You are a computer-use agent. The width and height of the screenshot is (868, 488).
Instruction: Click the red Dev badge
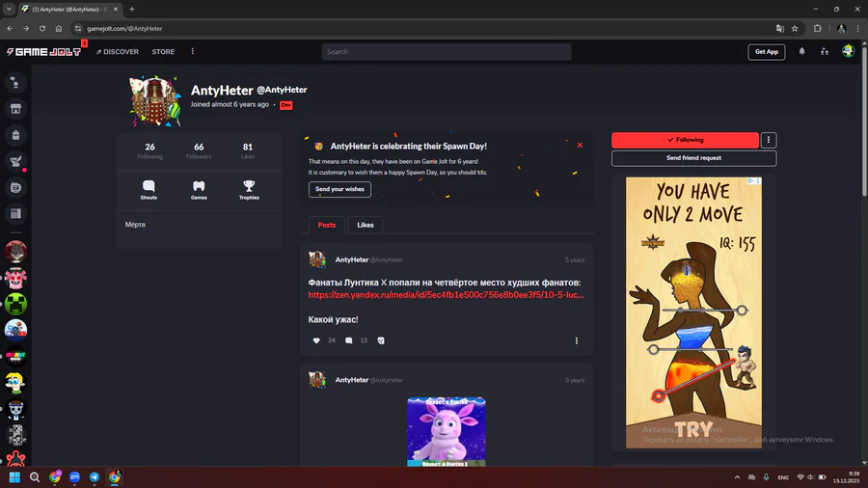pos(285,105)
